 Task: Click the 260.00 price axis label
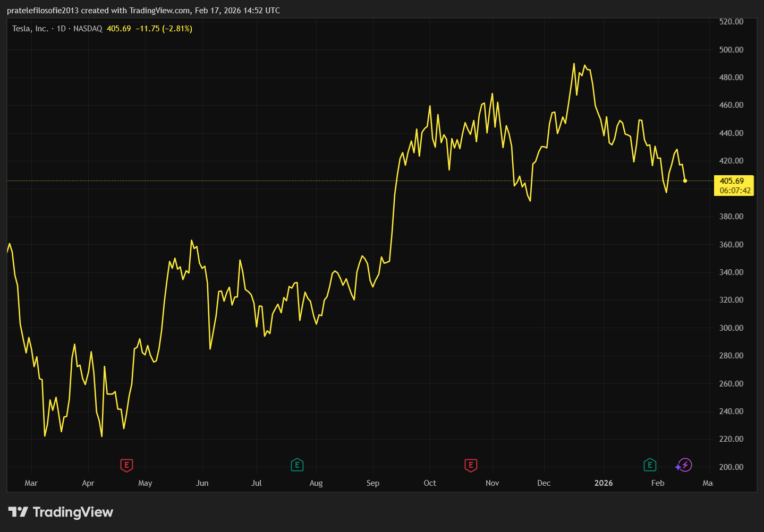tap(731, 384)
